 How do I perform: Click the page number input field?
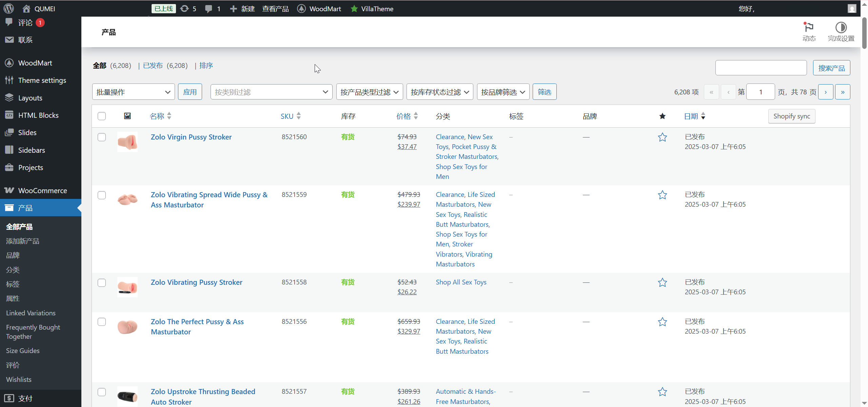[x=761, y=91]
